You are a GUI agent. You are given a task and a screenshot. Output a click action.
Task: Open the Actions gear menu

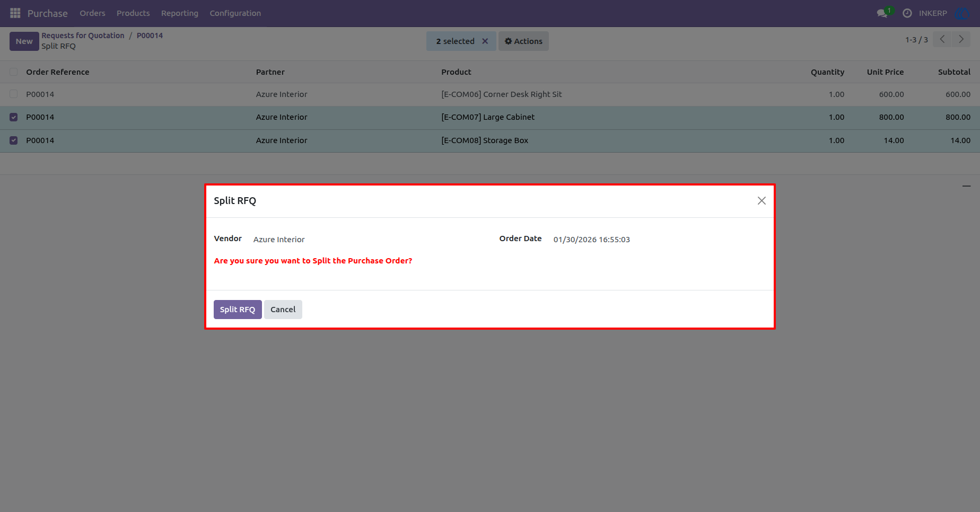click(x=523, y=41)
